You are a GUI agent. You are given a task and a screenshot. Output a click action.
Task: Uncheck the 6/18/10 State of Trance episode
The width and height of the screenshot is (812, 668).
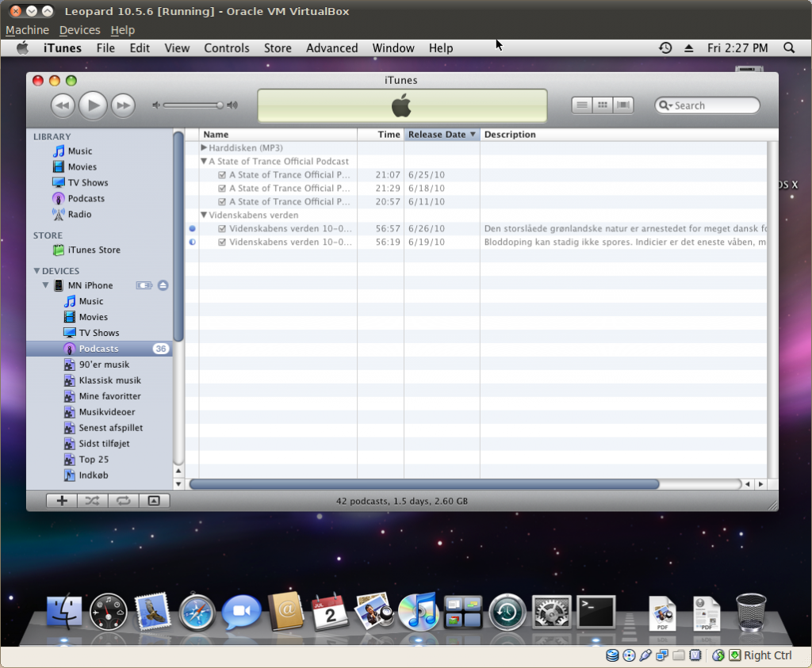[x=222, y=189]
